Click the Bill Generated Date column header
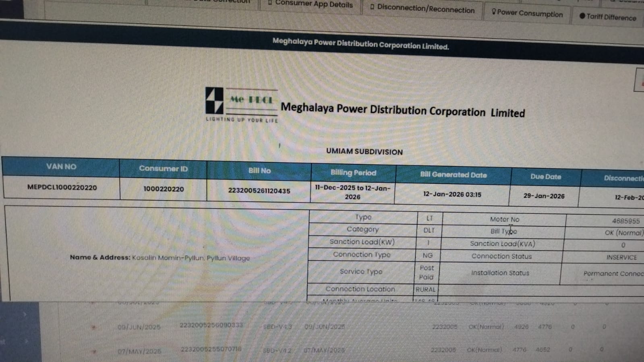Screen dimensions: 644x362 pyautogui.click(x=453, y=175)
